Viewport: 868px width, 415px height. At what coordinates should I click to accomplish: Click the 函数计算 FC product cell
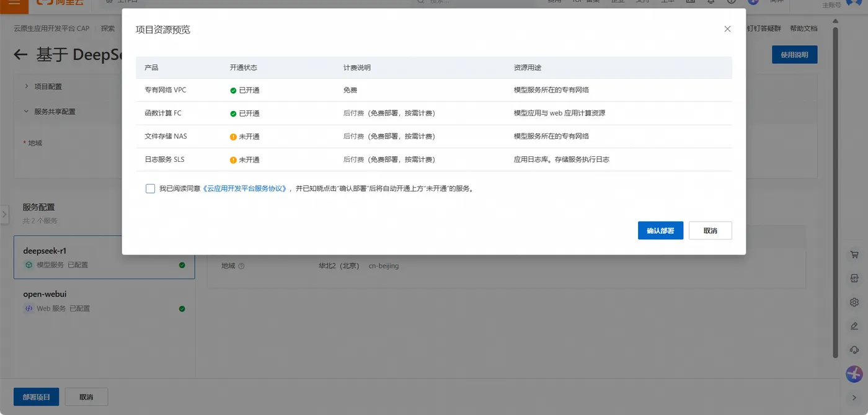click(163, 114)
